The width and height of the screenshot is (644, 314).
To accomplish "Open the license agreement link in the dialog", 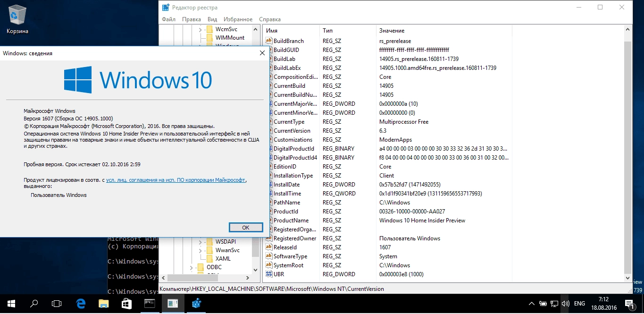I will pyautogui.click(x=176, y=180).
